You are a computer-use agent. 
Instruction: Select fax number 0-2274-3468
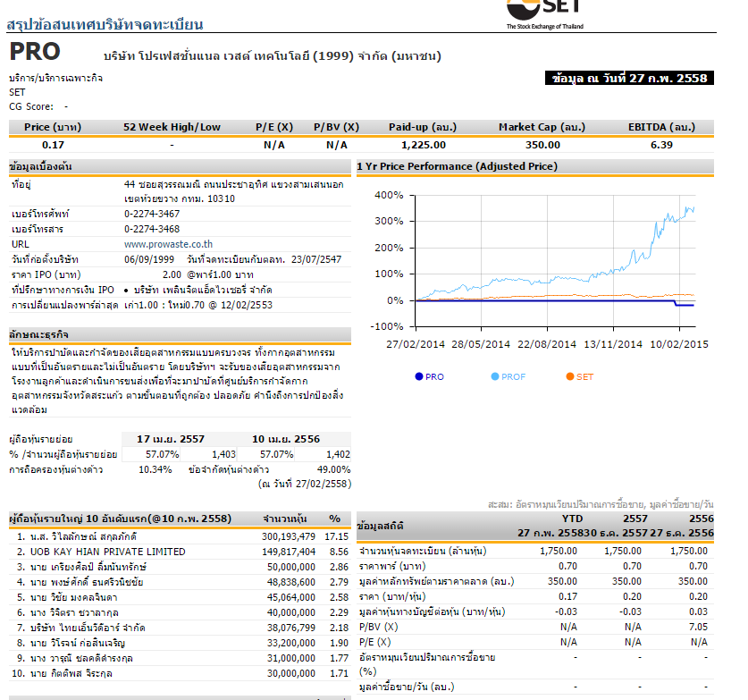(152, 229)
